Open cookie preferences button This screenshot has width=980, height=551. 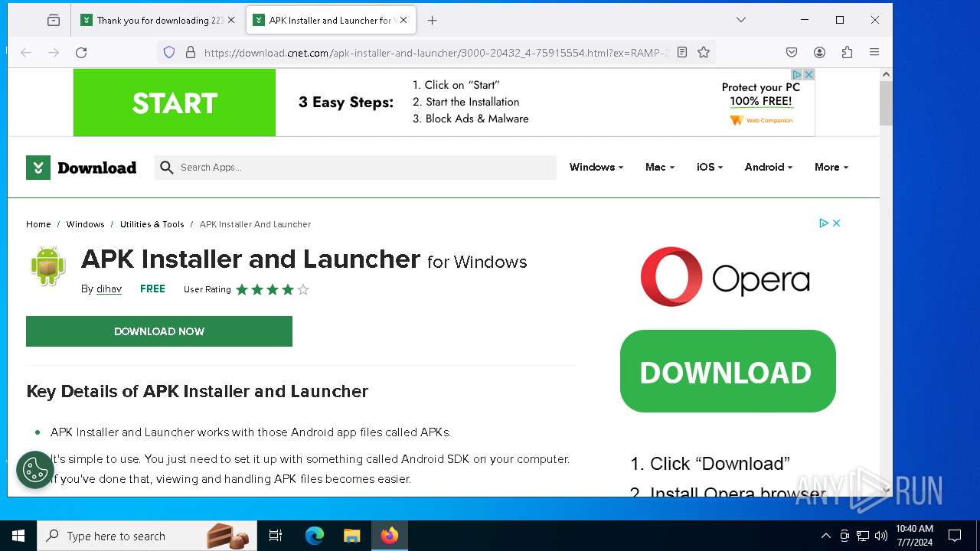pos(34,470)
